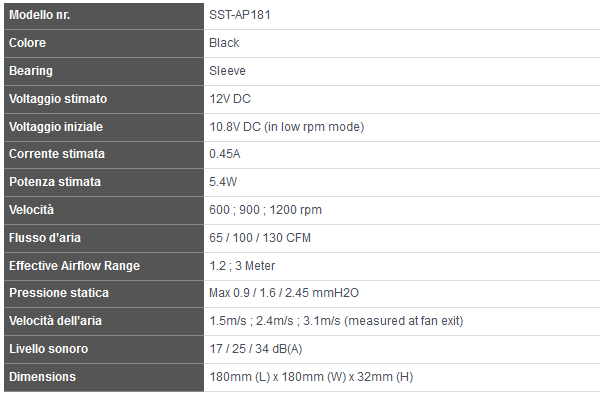Screen dimensions: 600x394
Task: Select the 5.4W power value
Action: [x=223, y=182]
